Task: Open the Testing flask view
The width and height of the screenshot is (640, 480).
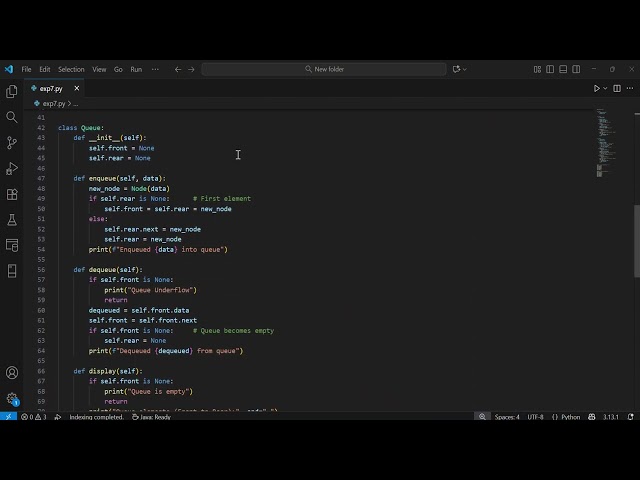Action: pos(12,220)
